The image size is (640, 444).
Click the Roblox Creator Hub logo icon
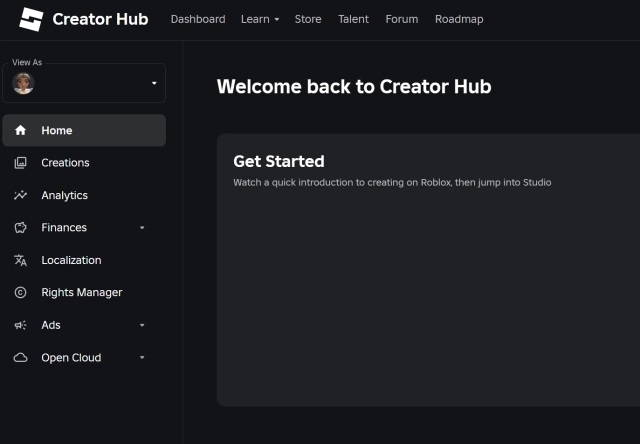coord(31,19)
